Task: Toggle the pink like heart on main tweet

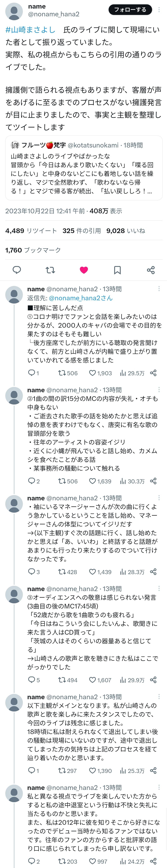Action: pyautogui.click(x=84, y=270)
